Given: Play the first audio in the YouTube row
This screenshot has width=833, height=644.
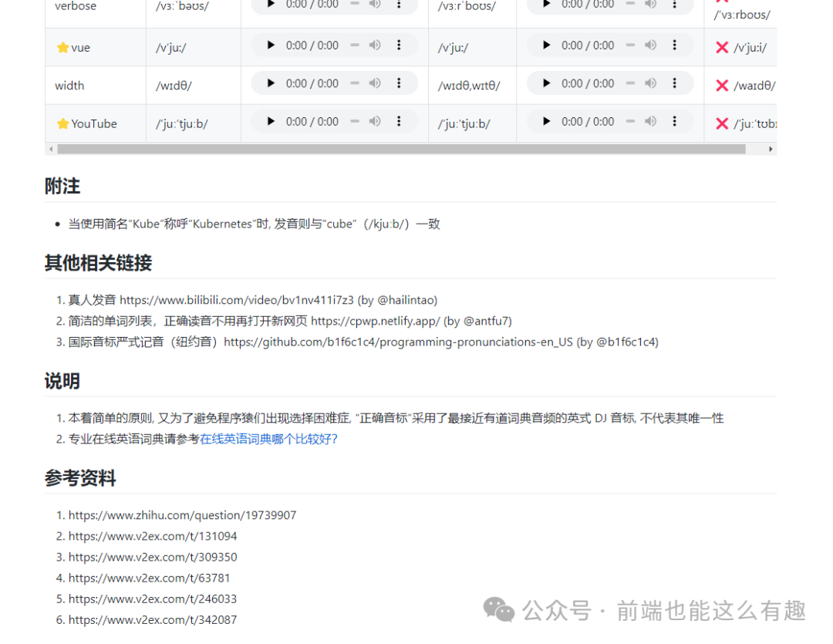Looking at the screenshot, I should 271,122.
